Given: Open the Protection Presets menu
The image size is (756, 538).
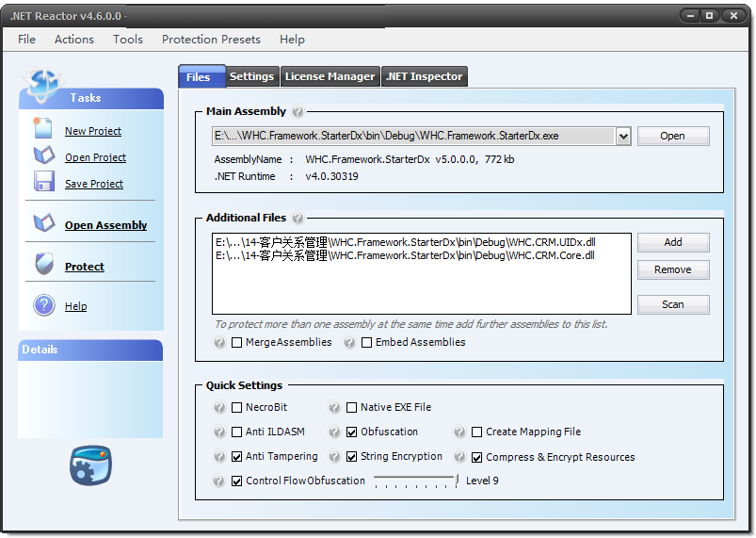Looking at the screenshot, I should click(x=211, y=40).
